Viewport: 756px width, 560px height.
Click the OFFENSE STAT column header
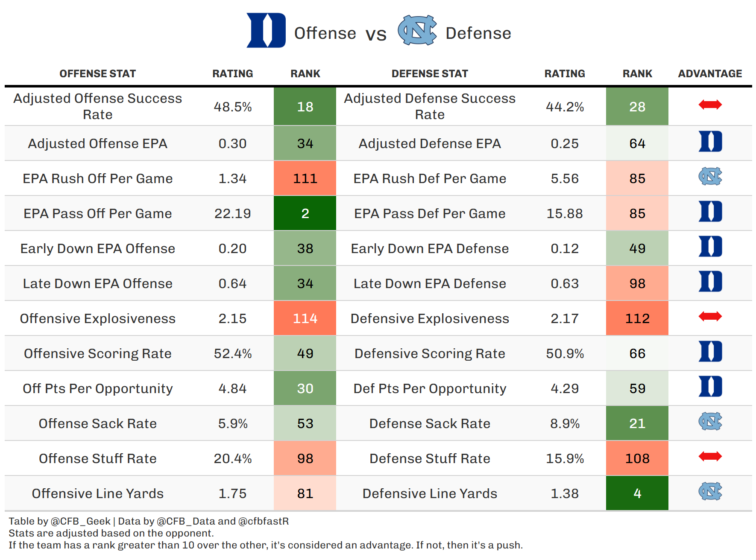pos(97,74)
